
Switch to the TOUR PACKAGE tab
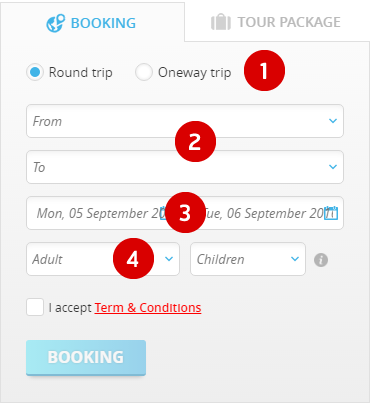coord(277,22)
